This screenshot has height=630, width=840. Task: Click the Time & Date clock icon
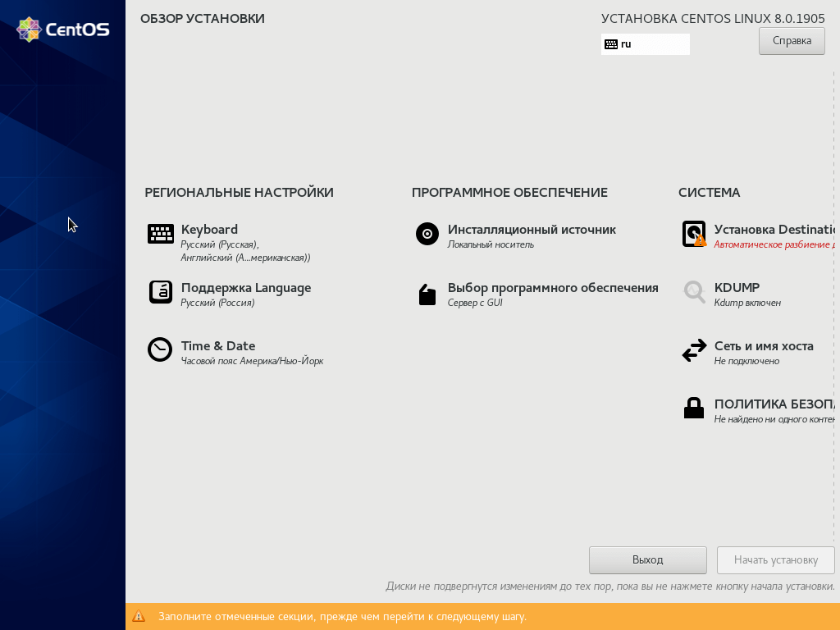(160, 350)
